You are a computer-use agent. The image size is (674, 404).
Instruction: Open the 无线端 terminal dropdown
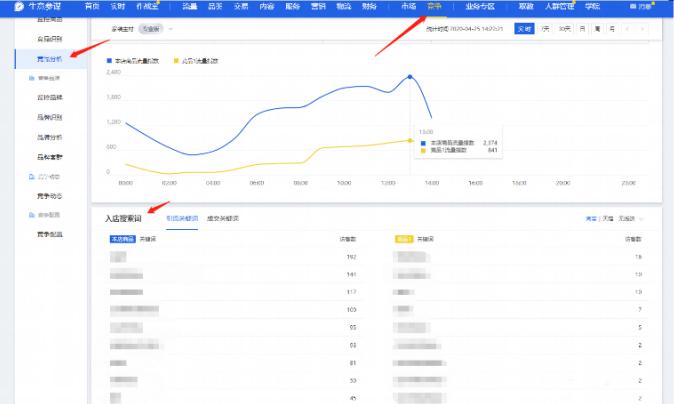[631, 219]
